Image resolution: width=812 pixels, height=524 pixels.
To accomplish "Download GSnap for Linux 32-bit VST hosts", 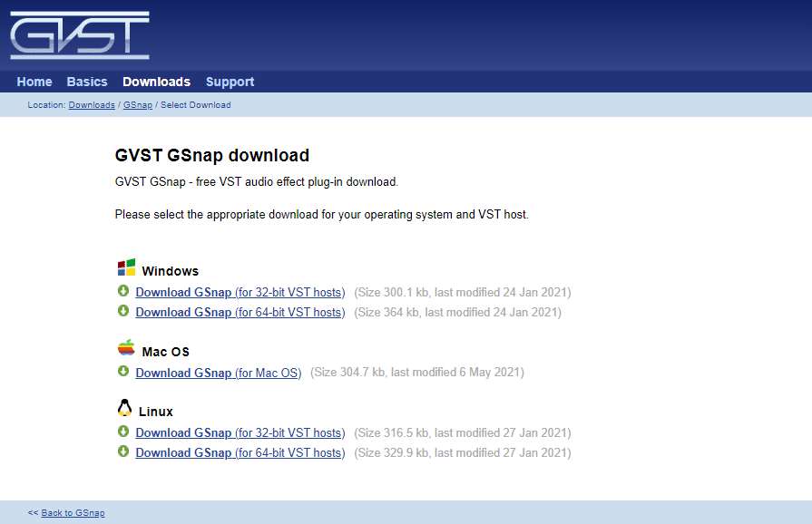I will tap(240, 432).
